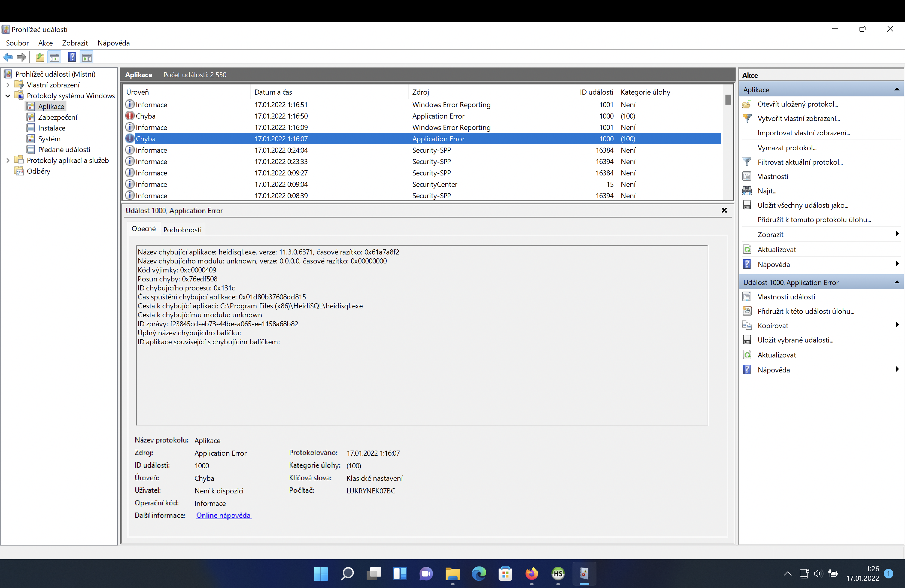Toggle the Akce action pane visibility

[x=87, y=57]
